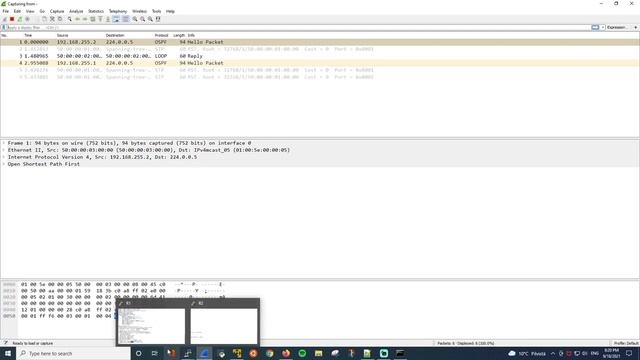This screenshot has height=360, width=640.
Task: Expand the Frame 1 details
Action: coord(4,143)
